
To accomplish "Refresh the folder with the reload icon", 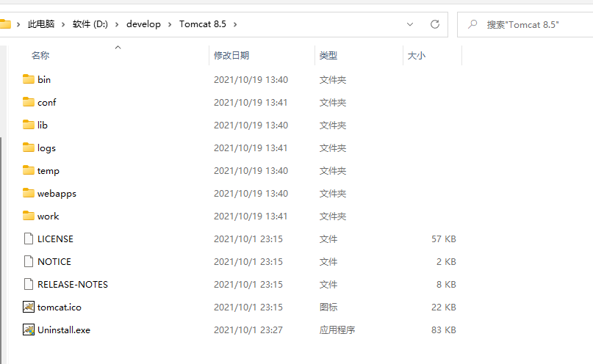I will [x=435, y=24].
